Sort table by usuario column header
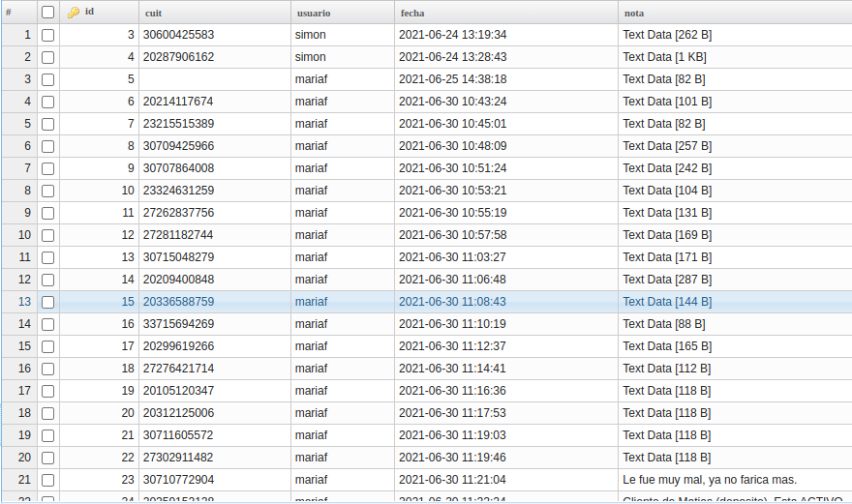 click(x=313, y=13)
